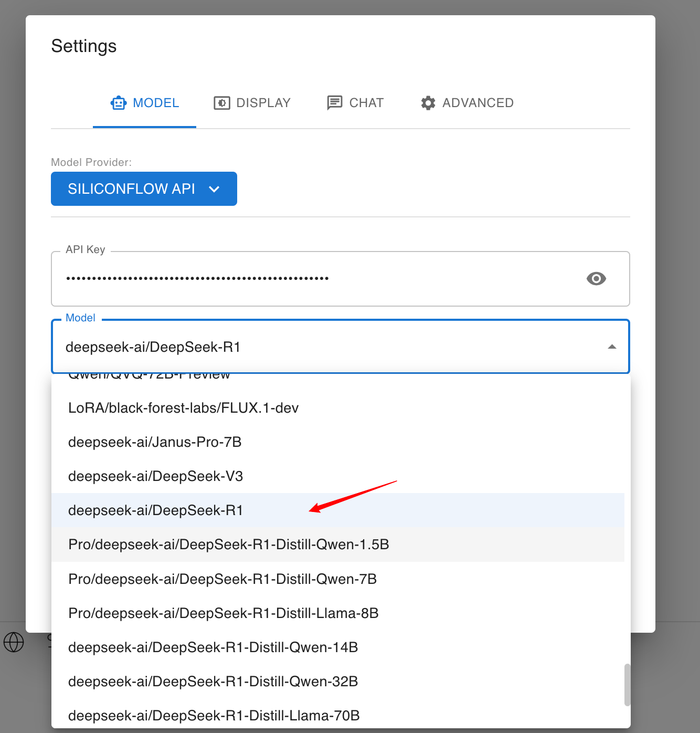Open the DISPLAY settings tab
The width and height of the screenshot is (700, 733).
tap(252, 103)
